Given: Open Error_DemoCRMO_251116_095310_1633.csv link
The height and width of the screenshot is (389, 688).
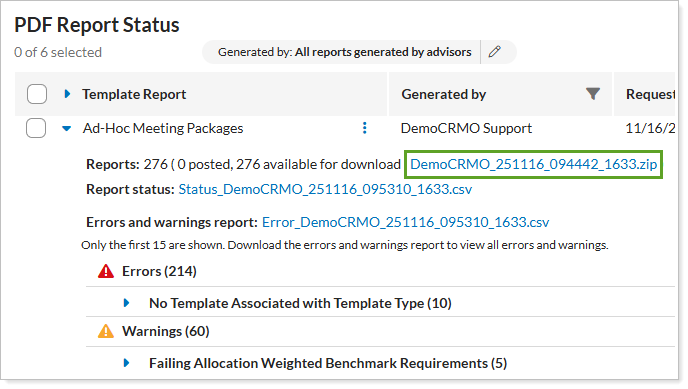Looking at the screenshot, I should point(405,222).
